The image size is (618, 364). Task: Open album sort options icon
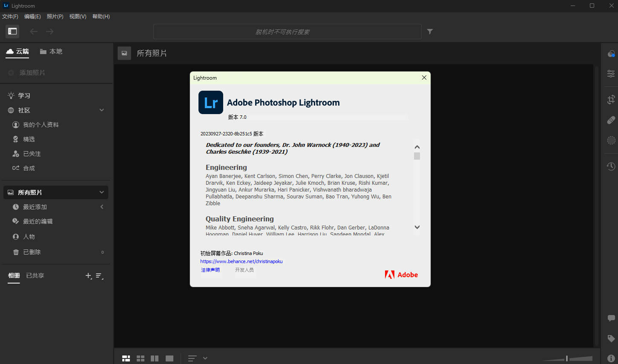click(99, 276)
